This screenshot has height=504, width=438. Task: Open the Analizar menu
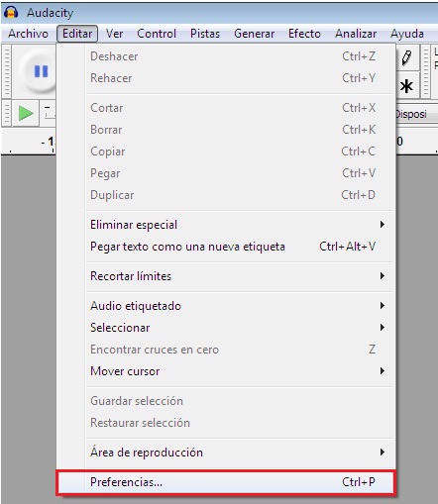(x=356, y=34)
